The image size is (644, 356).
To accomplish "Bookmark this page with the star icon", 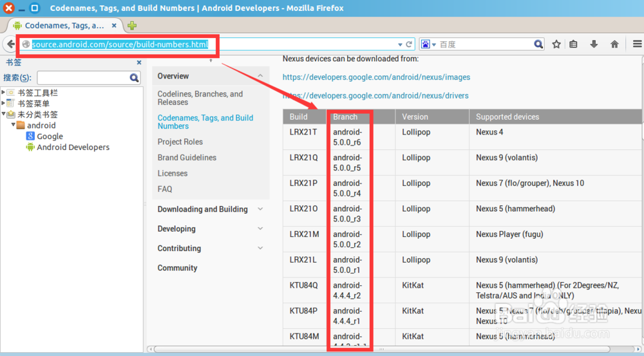I will 556,44.
